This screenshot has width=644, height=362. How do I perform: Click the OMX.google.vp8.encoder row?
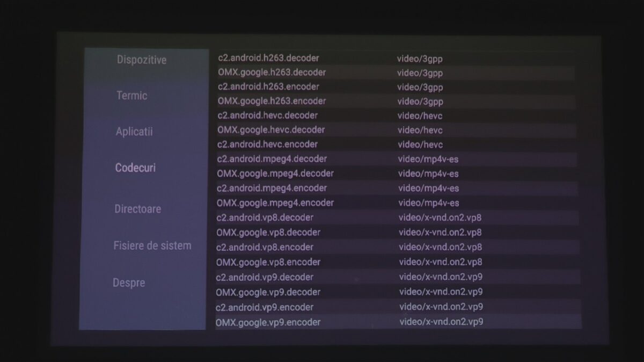(x=268, y=262)
